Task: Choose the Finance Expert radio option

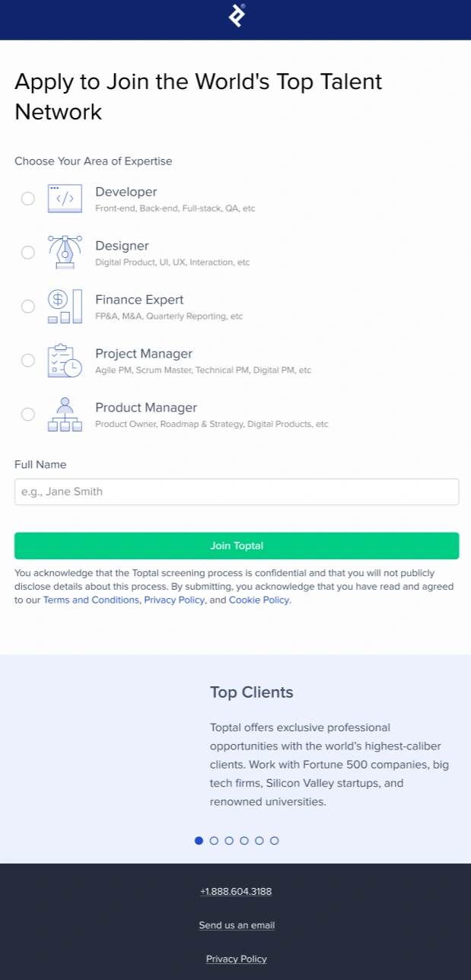Action: point(28,307)
